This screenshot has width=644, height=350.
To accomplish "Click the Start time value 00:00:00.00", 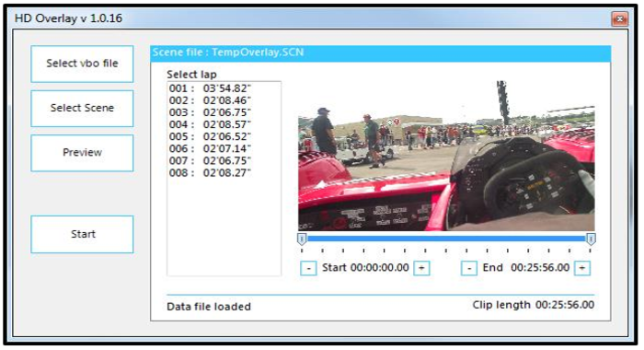I will pyautogui.click(x=379, y=268).
